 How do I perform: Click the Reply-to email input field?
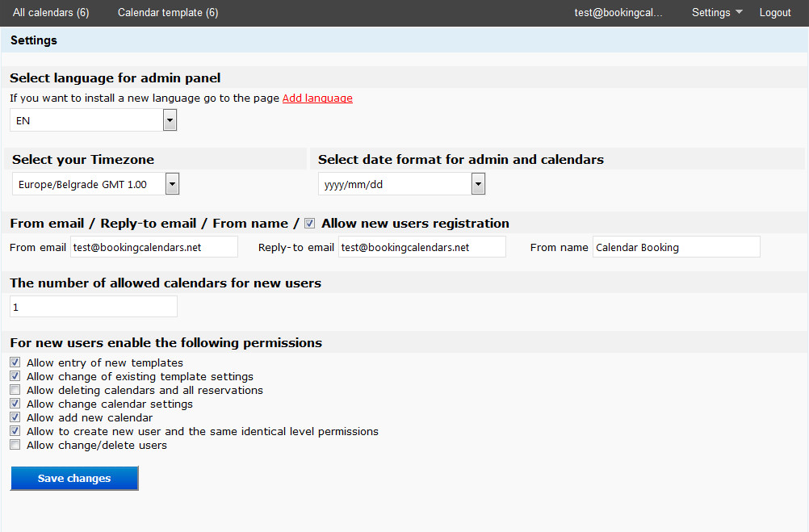[422, 247]
